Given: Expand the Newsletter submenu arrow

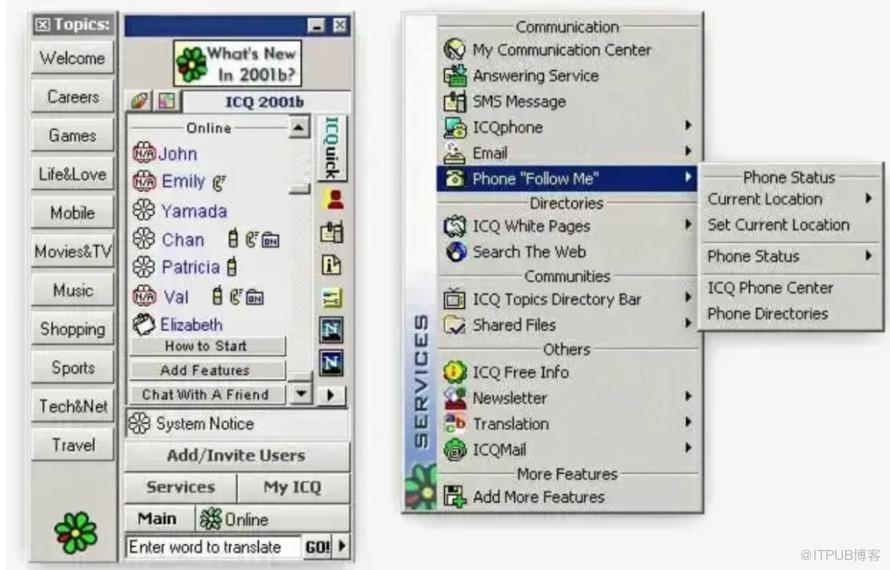Looking at the screenshot, I should (x=688, y=396).
